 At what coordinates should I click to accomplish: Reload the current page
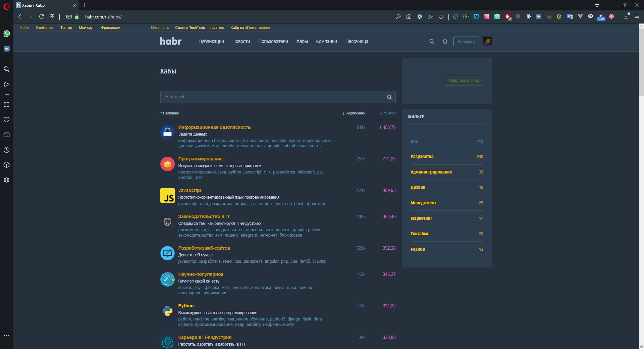click(41, 16)
